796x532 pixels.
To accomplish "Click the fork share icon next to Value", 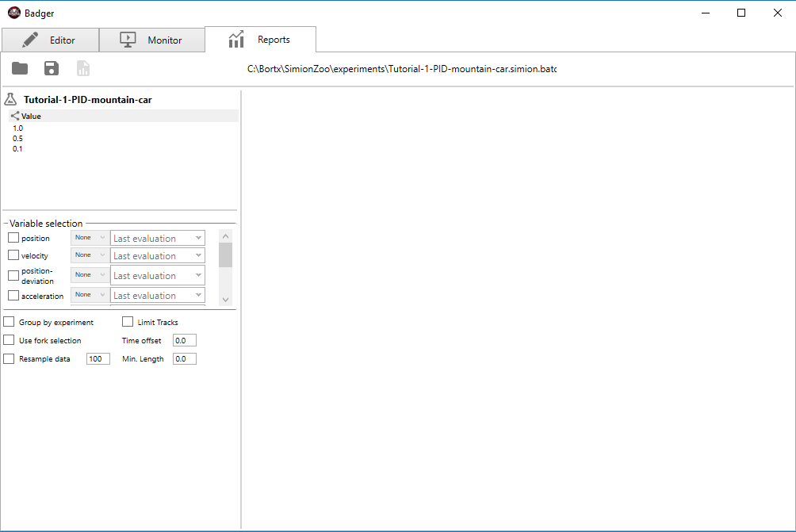I will click(15, 116).
